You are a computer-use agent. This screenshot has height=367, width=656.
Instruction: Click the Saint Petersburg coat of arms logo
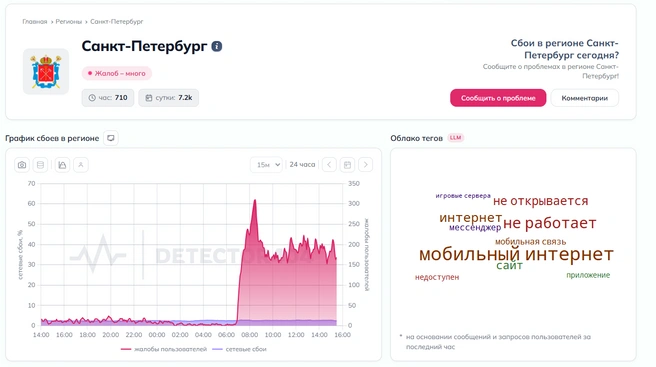click(x=46, y=72)
